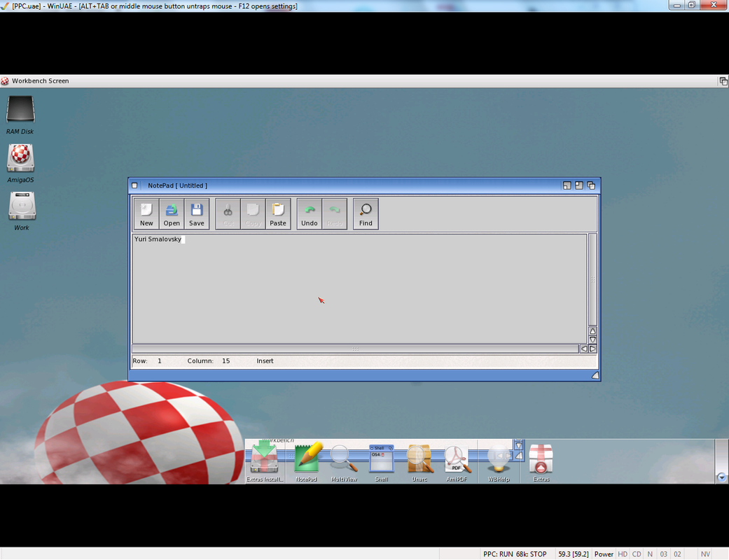Screen dimensions: 729x560
Task: Click the text 'Yuri Smalovsky' in editor
Action: point(158,239)
